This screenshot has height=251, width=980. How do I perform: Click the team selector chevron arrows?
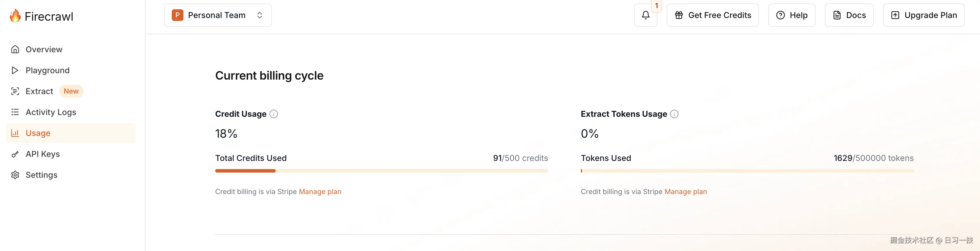click(x=260, y=15)
